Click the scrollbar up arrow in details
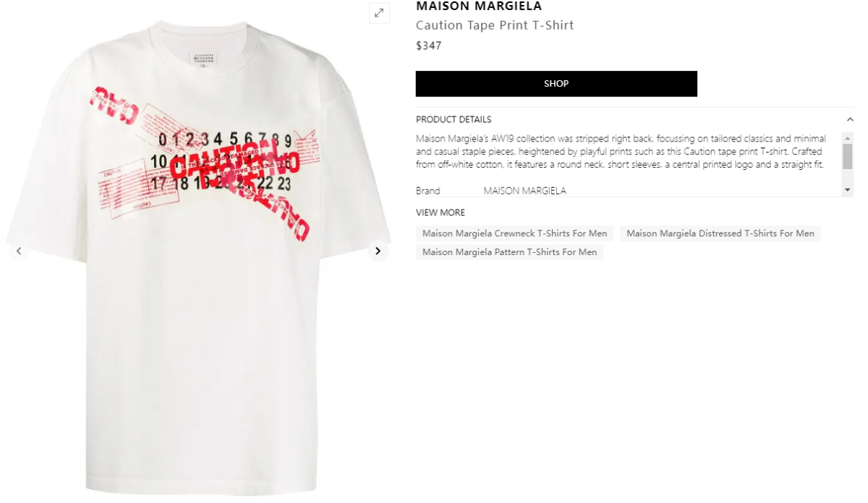The image size is (868, 503). (x=848, y=137)
